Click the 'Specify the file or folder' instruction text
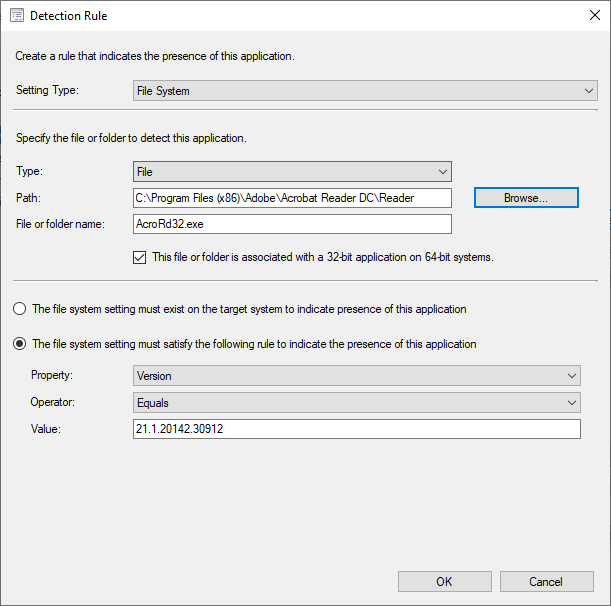This screenshot has height=606, width=611. 131,138
